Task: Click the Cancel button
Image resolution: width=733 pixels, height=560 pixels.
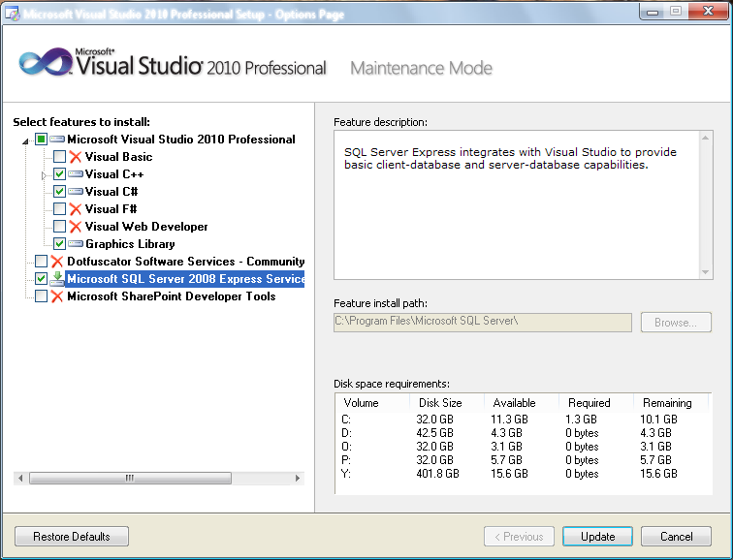Action: (676, 536)
